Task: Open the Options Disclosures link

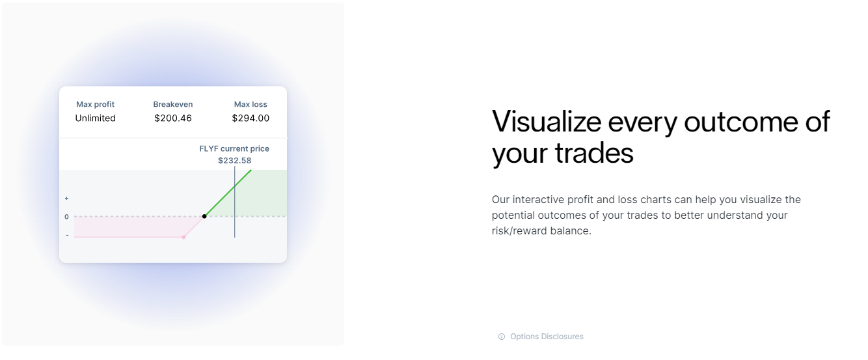Action: coord(547,337)
